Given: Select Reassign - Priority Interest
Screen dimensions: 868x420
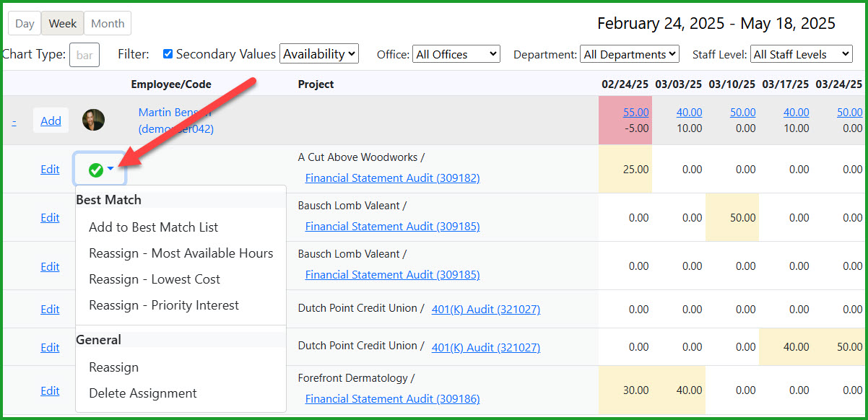Looking at the screenshot, I should point(163,305).
